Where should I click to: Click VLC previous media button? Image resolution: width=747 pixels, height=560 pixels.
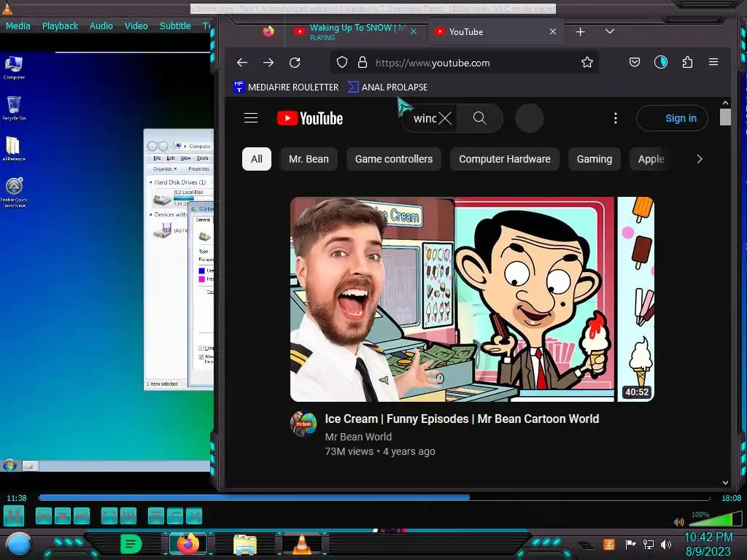[x=44, y=516]
